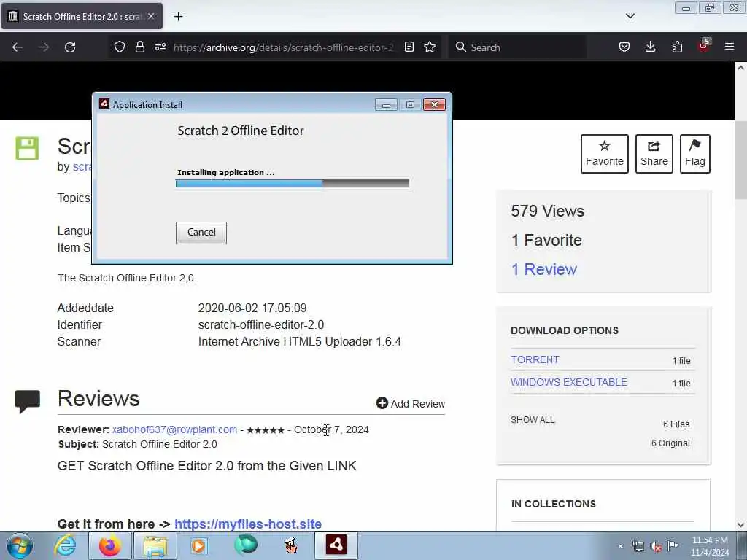Screen dimensions: 747x560
Task: Open Firefox downloads panel
Action: 650,47
